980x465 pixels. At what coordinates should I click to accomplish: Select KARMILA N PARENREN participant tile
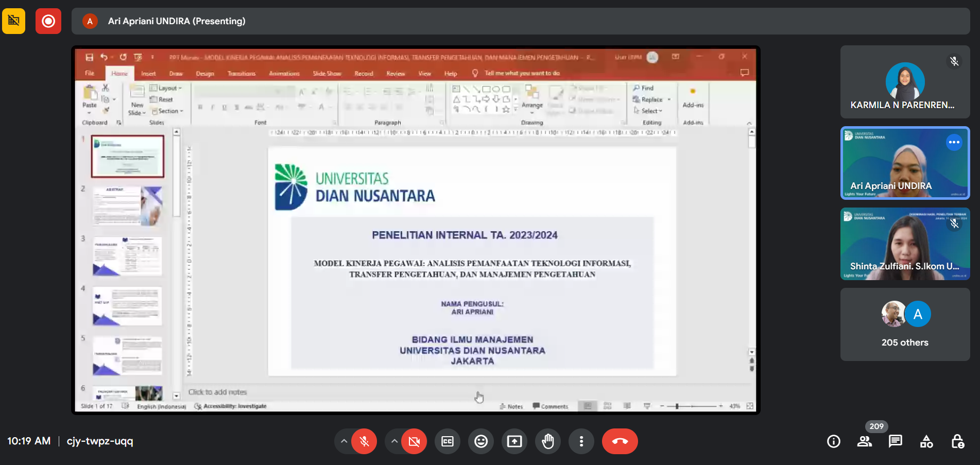[905, 82]
